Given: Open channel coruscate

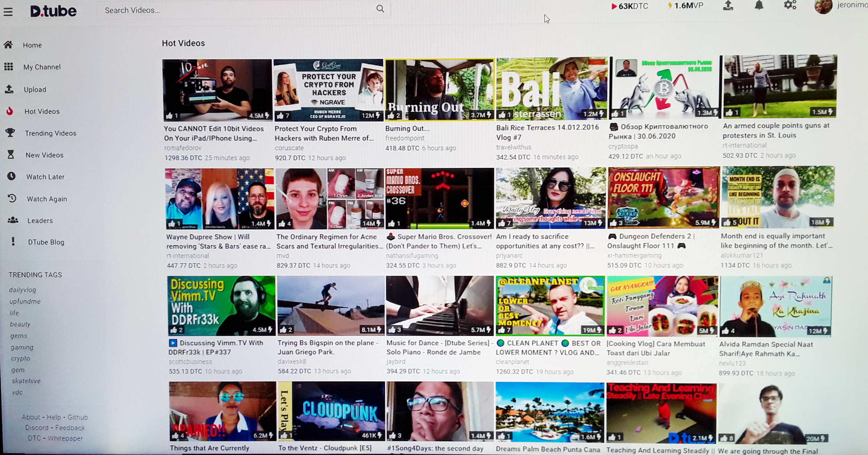Looking at the screenshot, I should [289, 148].
